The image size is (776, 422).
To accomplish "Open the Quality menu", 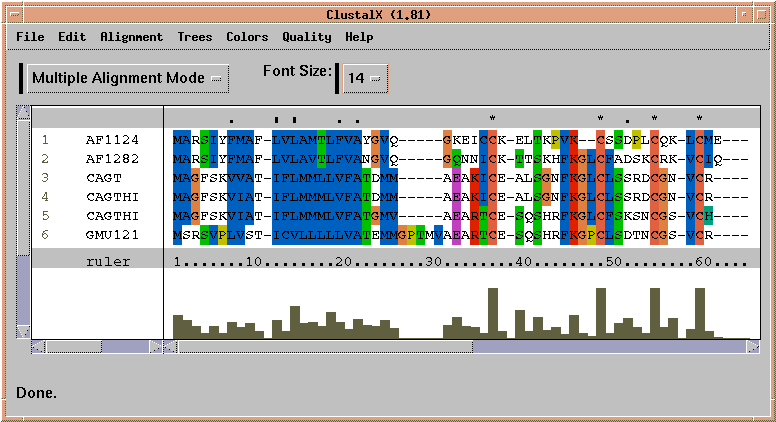I will point(306,37).
